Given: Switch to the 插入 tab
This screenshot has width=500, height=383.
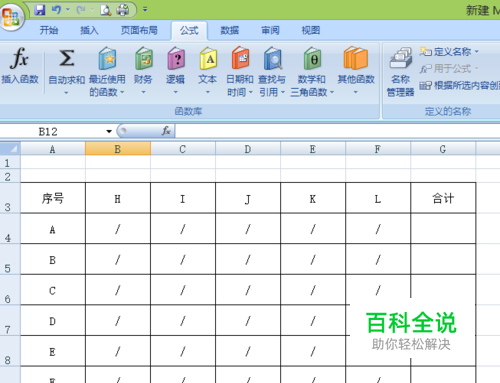Looking at the screenshot, I should pyautogui.click(x=89, y=30).
